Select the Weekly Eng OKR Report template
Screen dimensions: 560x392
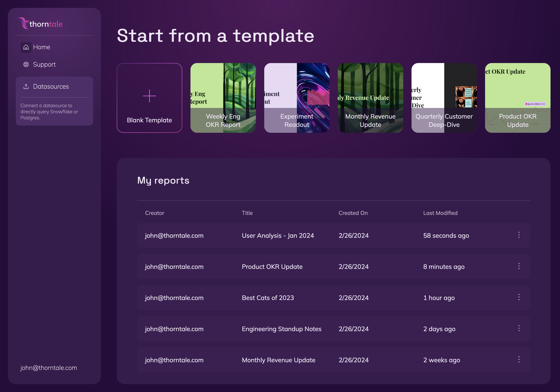pyautogui.click(x=223, y=98)
